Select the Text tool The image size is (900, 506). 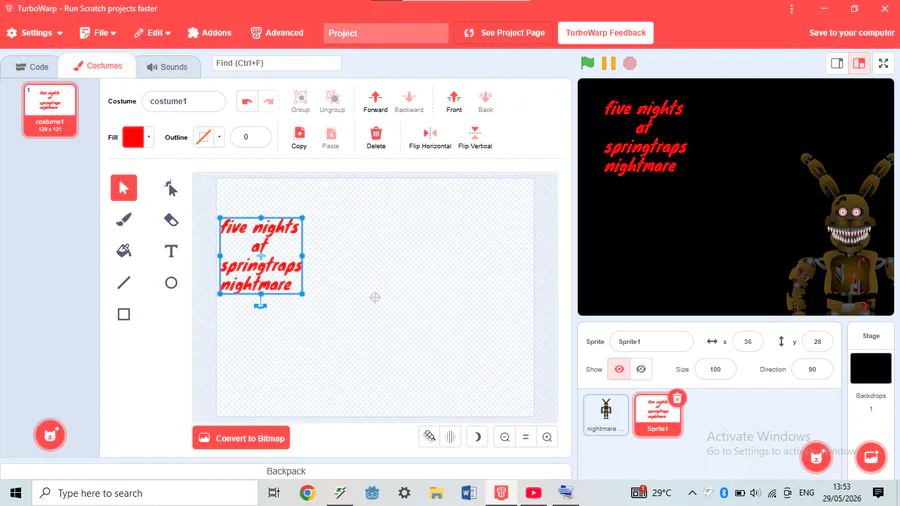click(x=170, y=251)
